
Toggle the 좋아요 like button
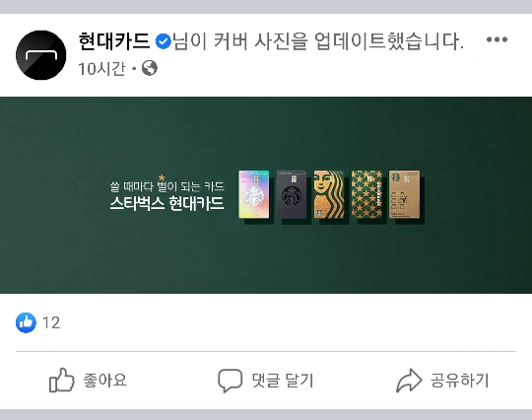[89, 380]
